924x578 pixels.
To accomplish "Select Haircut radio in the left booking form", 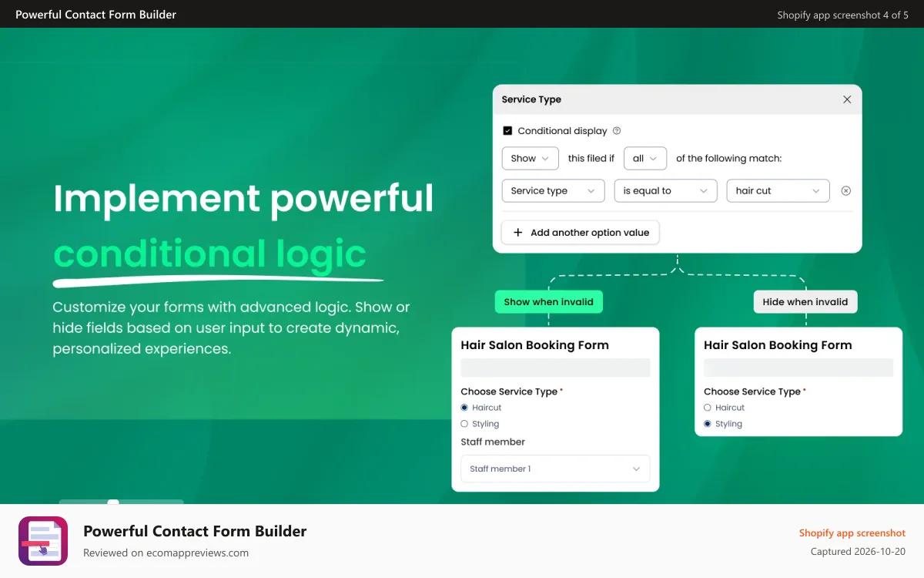I will [x=464, y=408].
